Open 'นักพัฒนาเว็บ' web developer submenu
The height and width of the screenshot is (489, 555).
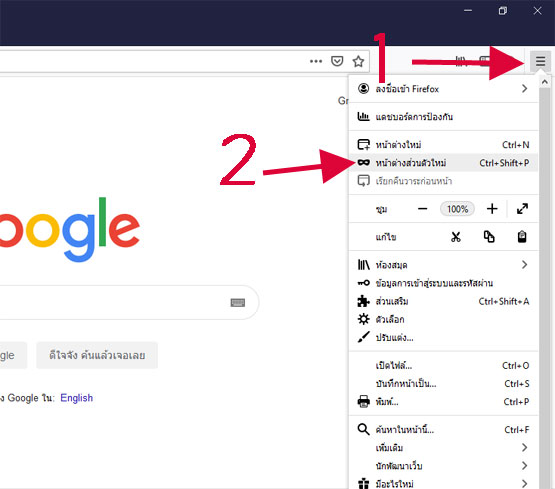[443, 466]
